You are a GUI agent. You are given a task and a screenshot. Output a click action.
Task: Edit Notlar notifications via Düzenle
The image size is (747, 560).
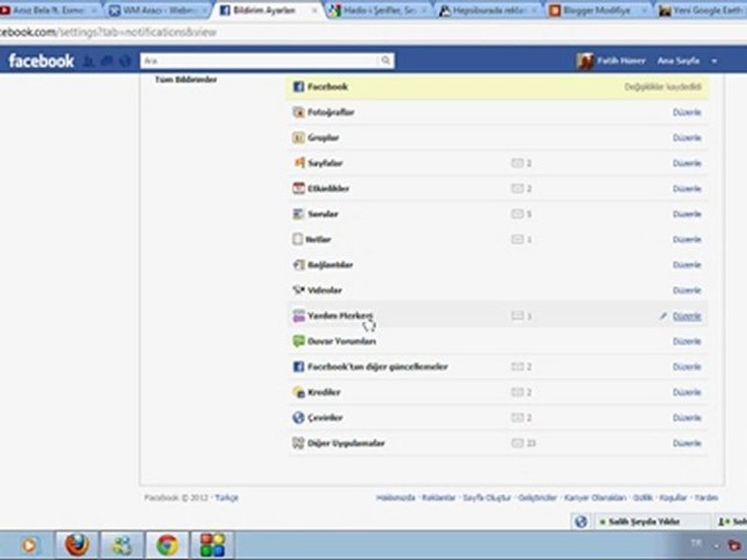[686, 239]
